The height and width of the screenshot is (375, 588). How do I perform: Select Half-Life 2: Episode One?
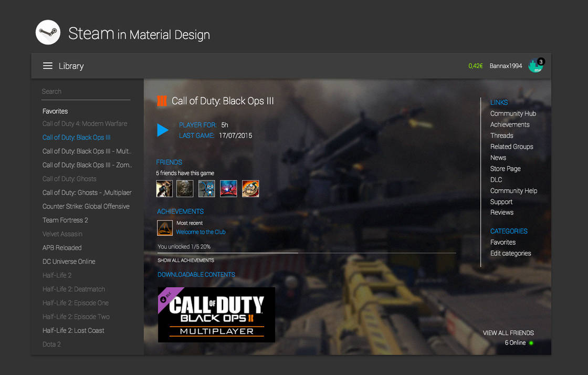point(76,303)
